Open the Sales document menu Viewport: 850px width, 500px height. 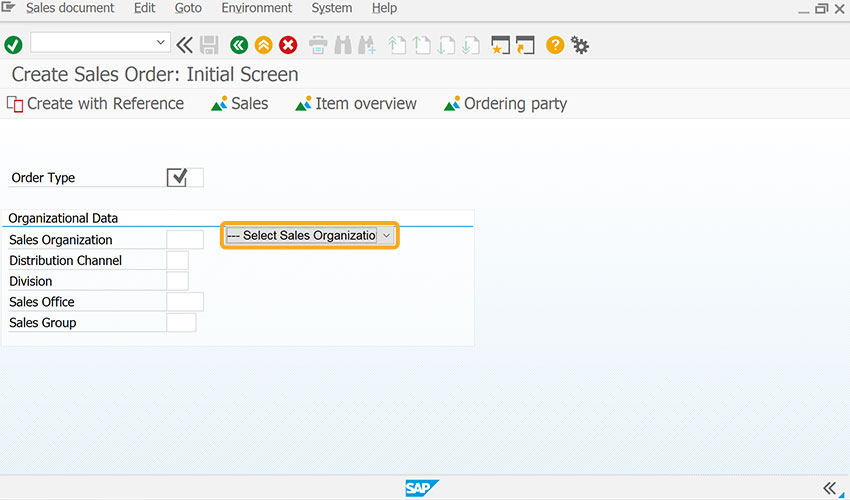point(70,8)
